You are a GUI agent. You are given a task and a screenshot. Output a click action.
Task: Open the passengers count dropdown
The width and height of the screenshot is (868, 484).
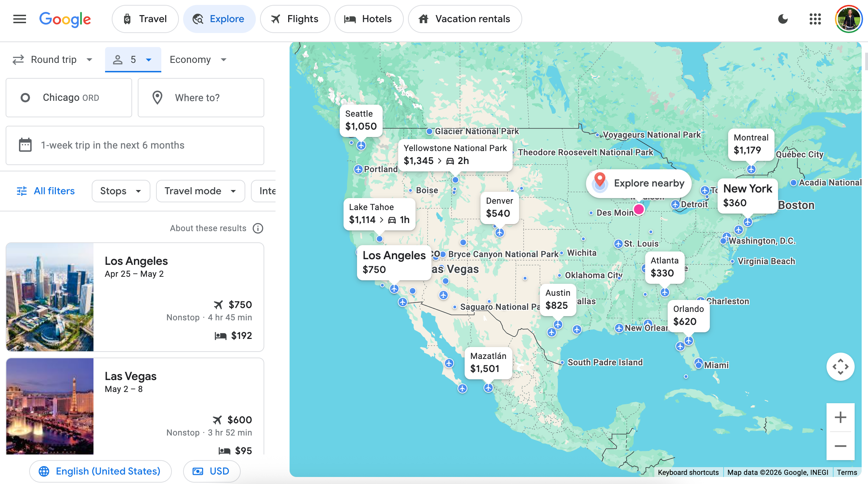click(133, 60)
